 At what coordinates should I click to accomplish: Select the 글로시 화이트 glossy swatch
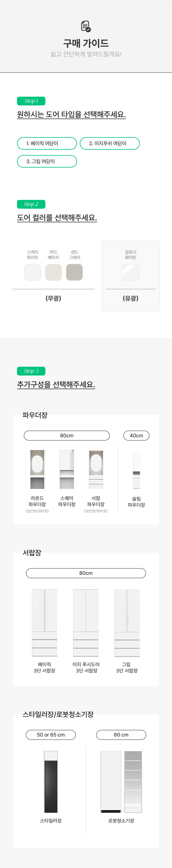click(x=130, y=272)
